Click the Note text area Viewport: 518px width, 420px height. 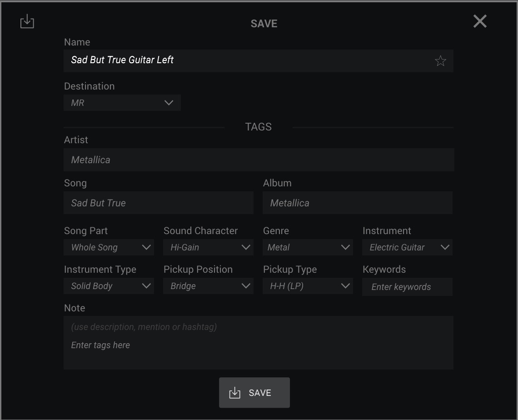pyautogui.click(x=259, y=343)
